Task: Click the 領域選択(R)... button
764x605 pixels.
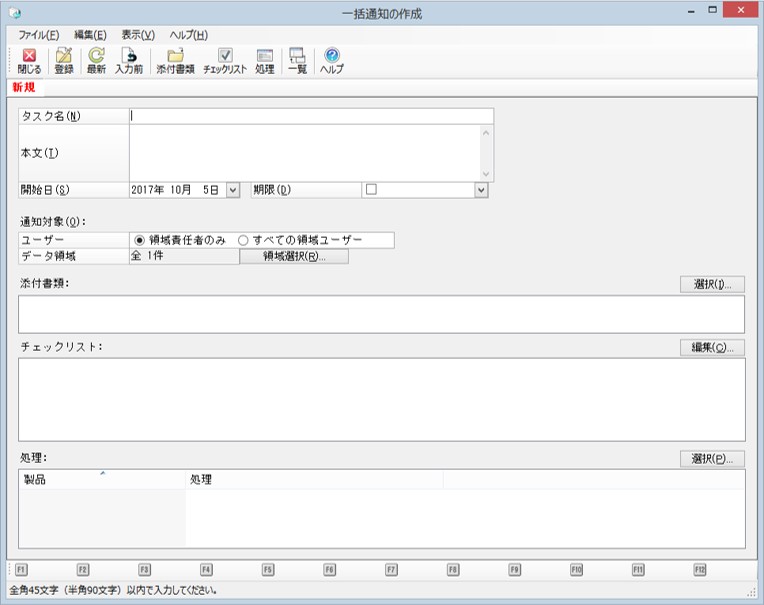Action: pyautogui.click(x=294, y=256)
